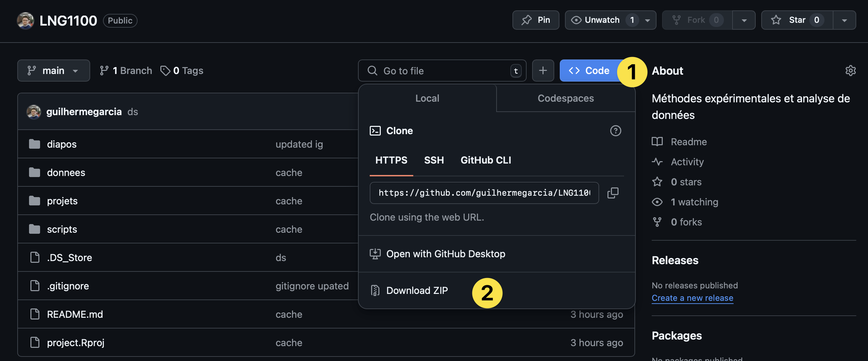Click the diapos folder icon
868x361 pixels.
click(34, 144)
